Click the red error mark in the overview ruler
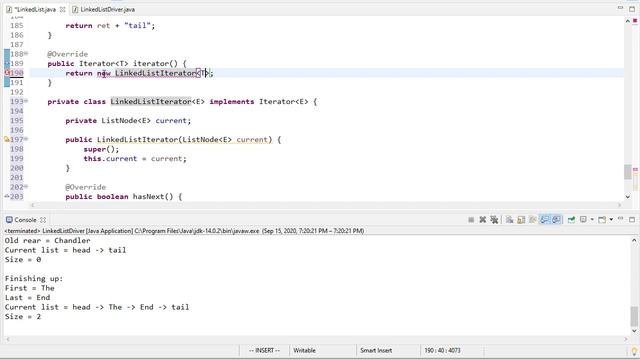Image resolution: width=640 pixels, height=360 pixels. [635, 20]
